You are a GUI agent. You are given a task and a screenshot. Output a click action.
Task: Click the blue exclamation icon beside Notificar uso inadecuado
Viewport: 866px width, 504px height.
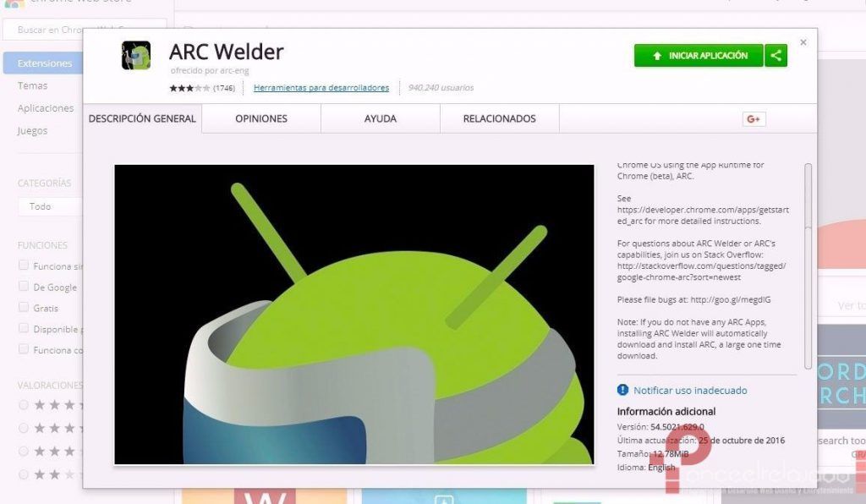click(x=624, y=390)
